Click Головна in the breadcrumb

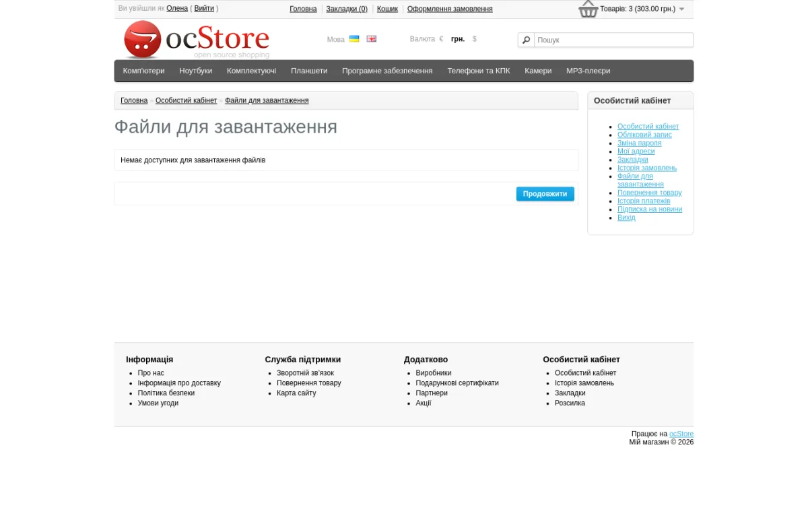[134, 100]
